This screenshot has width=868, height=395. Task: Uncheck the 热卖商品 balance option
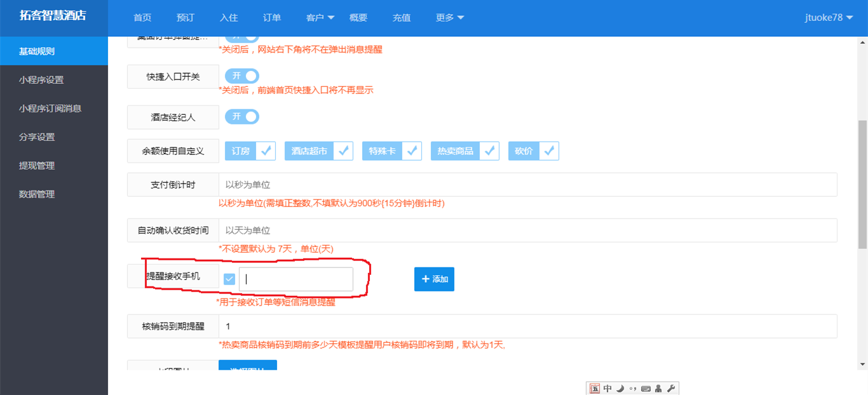465,151
